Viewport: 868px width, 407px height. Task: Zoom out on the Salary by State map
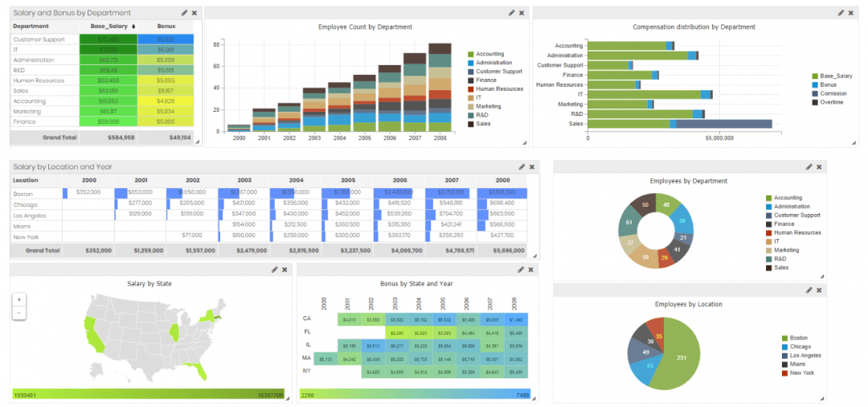pos(18,312)
